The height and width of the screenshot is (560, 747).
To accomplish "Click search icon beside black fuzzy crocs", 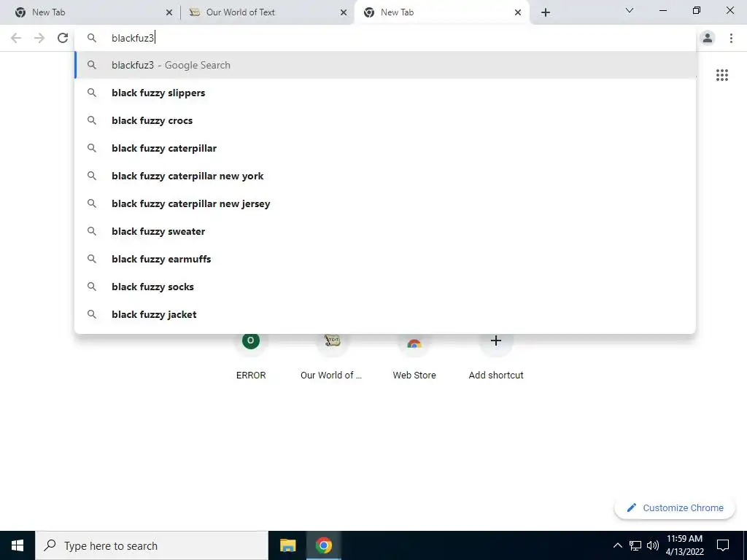I will point(92,120).
